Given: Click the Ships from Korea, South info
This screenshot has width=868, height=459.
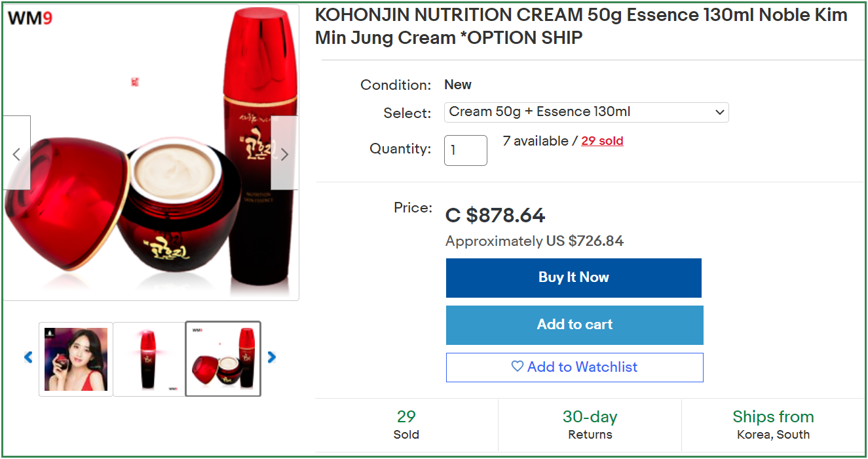Looking at the screenshot, I should click(773, 425).
